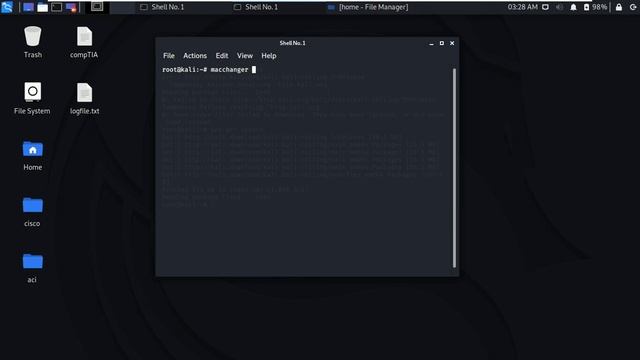Click the 03:28 AM panel clock
Image resolution: width=640 pixels, height=360 pixels.
522,7
